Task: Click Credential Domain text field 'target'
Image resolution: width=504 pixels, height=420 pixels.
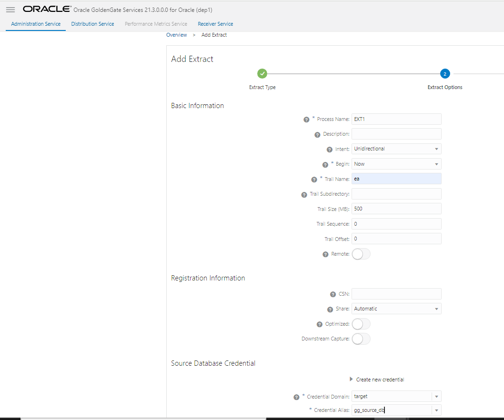Action: pos(392,396)
